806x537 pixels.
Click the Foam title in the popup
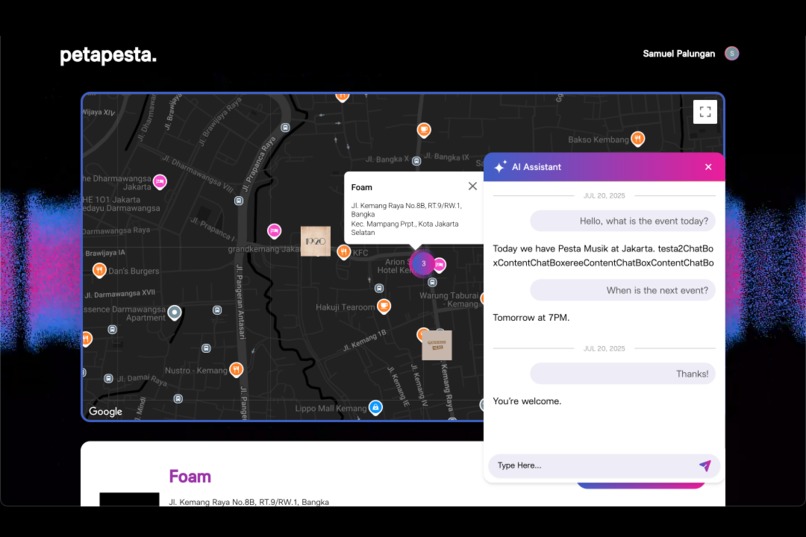tap(361, 188)
